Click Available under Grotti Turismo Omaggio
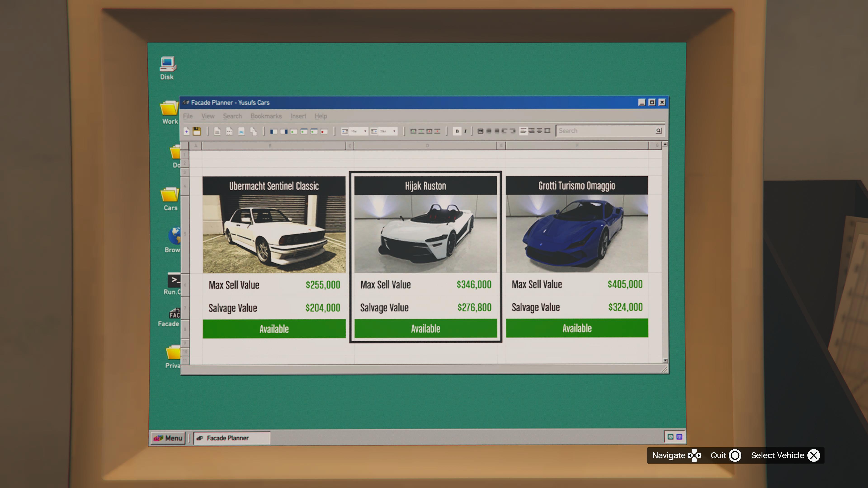Screen dimensions: 868x488 [577, 328]
